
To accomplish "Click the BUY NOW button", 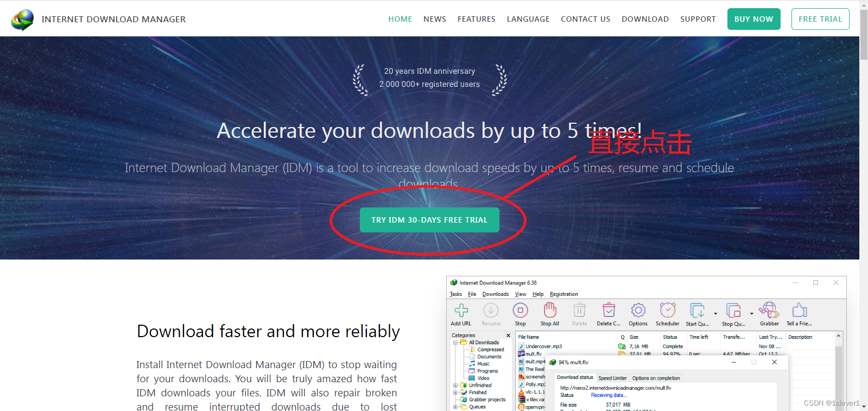I will click(754, 19).
